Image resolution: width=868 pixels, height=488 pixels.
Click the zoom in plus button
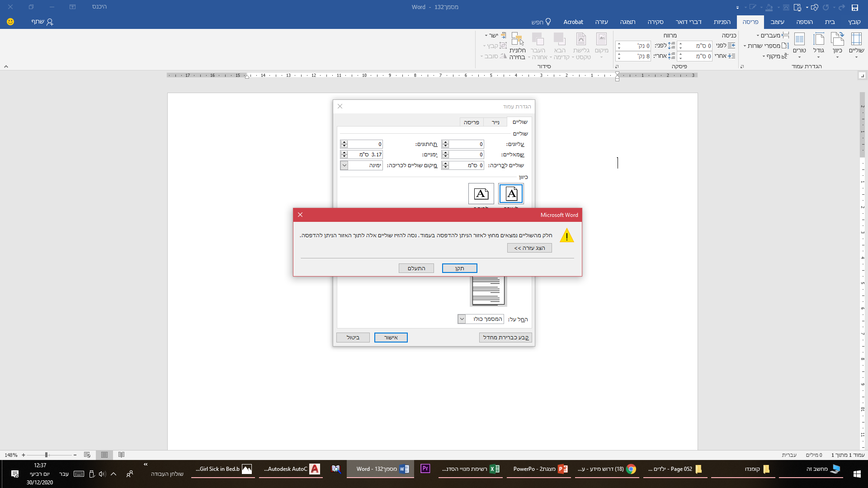pos(24,455)
